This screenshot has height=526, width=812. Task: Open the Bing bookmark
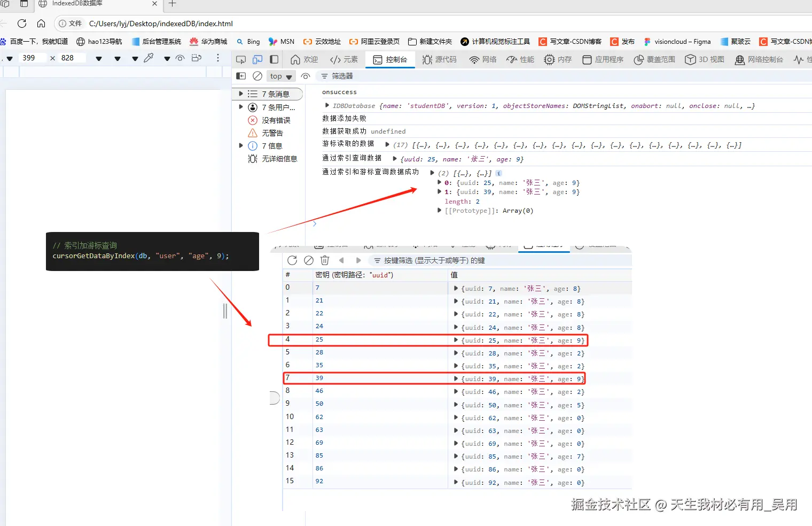(248, 41)
